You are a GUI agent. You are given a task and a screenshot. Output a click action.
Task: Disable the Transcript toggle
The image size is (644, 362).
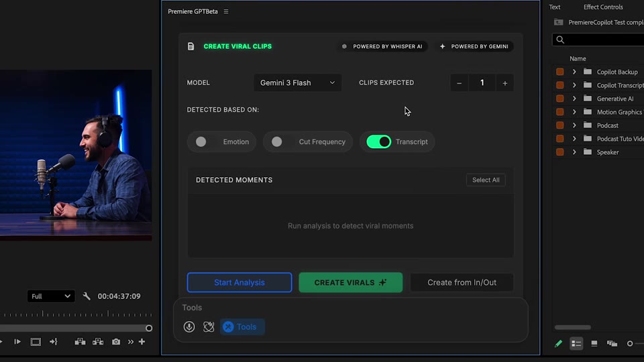pos(378,141)
